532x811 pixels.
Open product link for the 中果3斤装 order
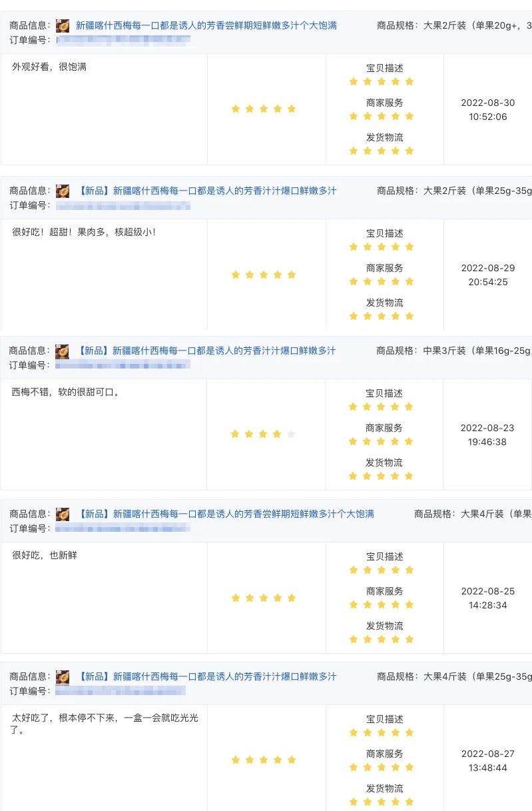pos(206,351)
